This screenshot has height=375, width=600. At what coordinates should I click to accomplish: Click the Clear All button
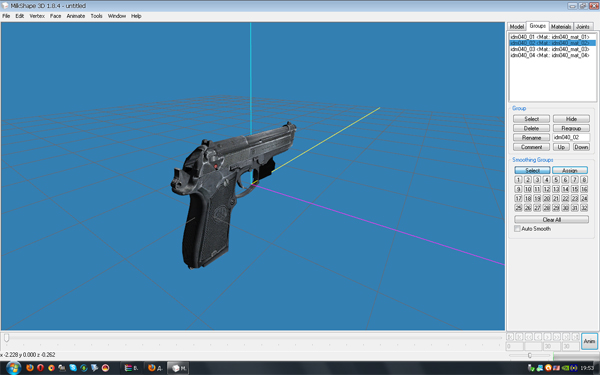click(551, 220)
